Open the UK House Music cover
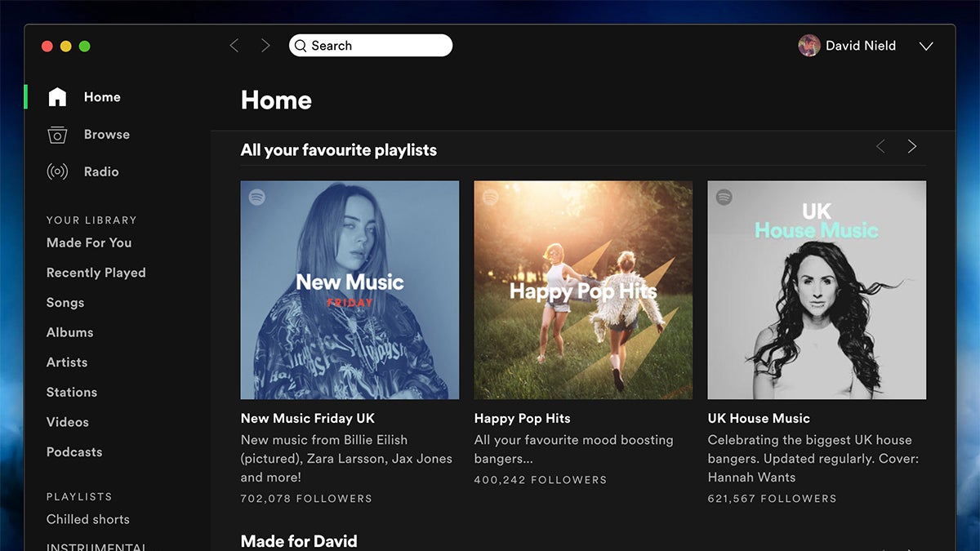 (x=817, y=290)
